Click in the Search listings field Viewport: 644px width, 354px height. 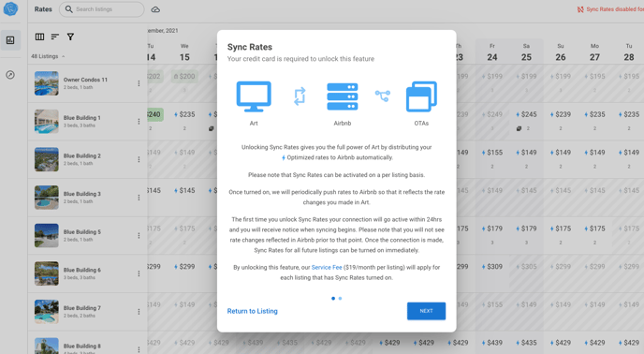101,9
